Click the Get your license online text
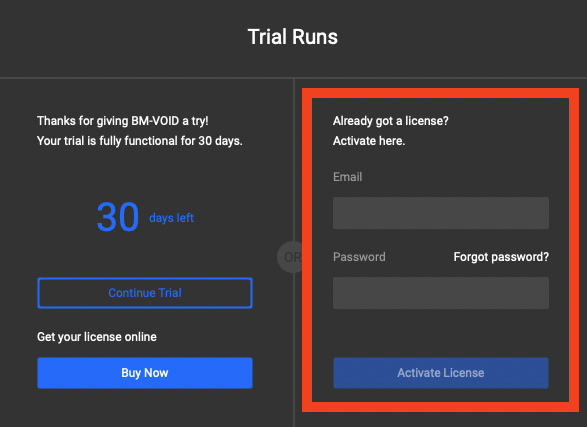The height and width of the screenshot is (427, 587). pos(97,337)
